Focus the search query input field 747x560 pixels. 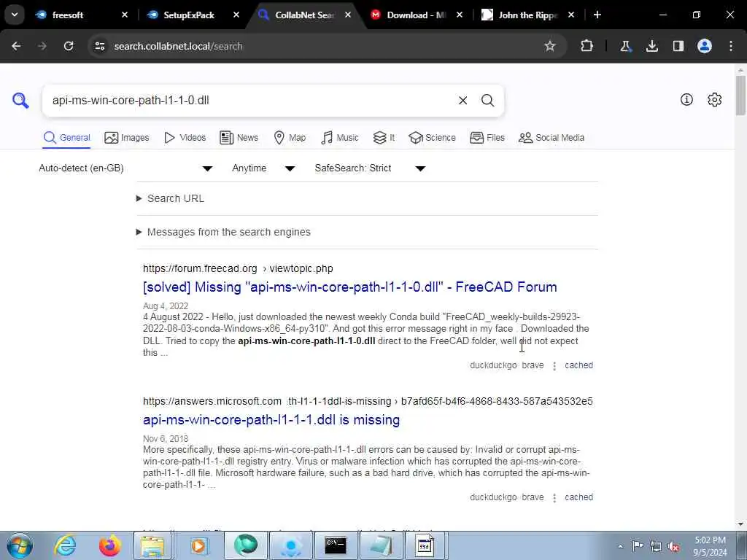[x=248, y=101]
